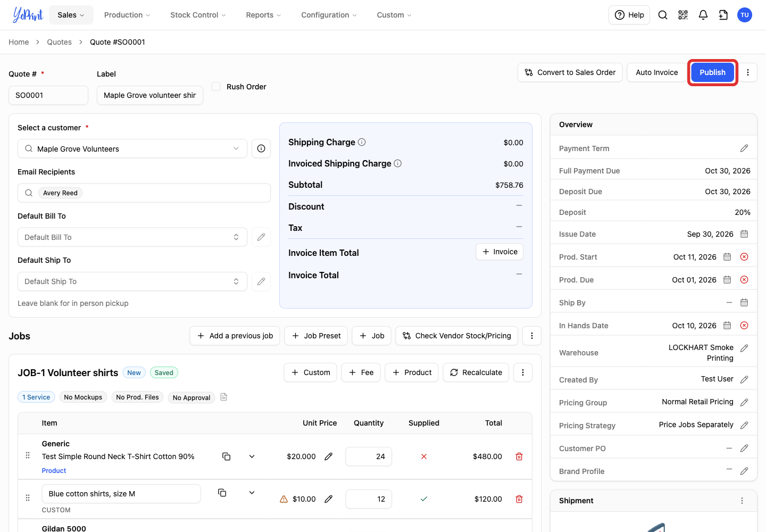
Task: Open quote more-options menu beside Publish
Action: 748,72
